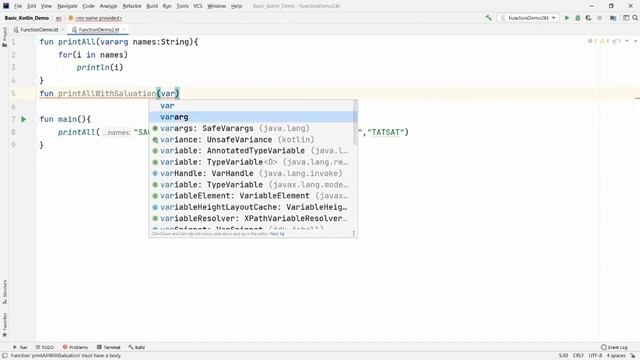Open the TODO tool window tab
Image resolution: width=640 pixels, height=360 pixels.
point(44,347)
